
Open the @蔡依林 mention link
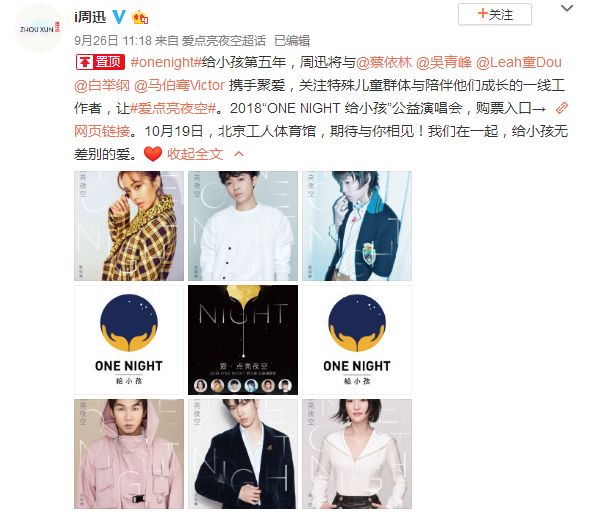coord(384,62)
